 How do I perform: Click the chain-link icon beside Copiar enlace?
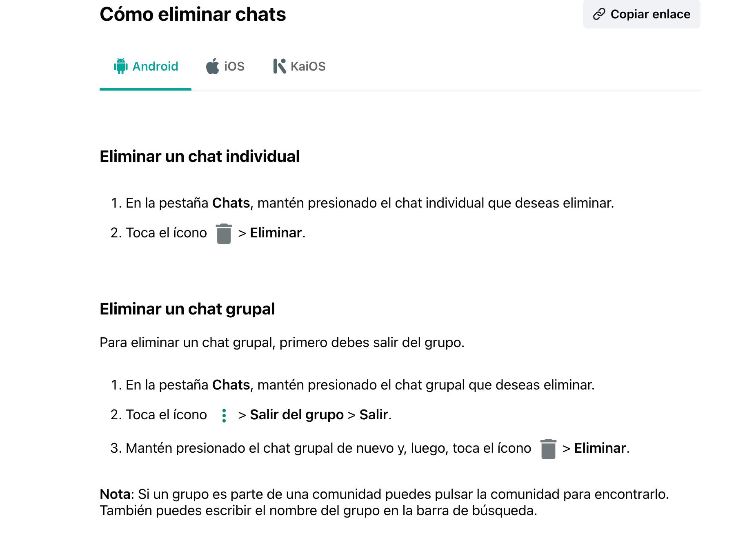(x=599, y=14)
